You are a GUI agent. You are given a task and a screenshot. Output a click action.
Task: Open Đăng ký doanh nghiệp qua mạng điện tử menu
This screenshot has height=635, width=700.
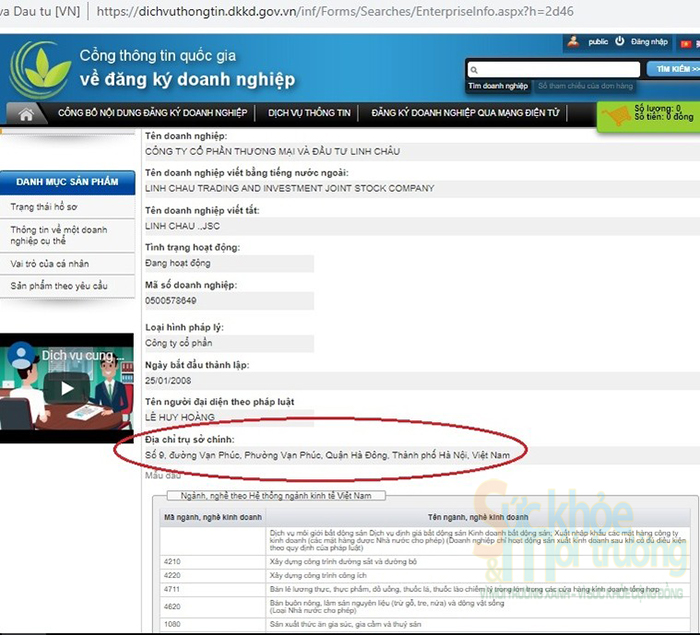(x=465, y=113)
